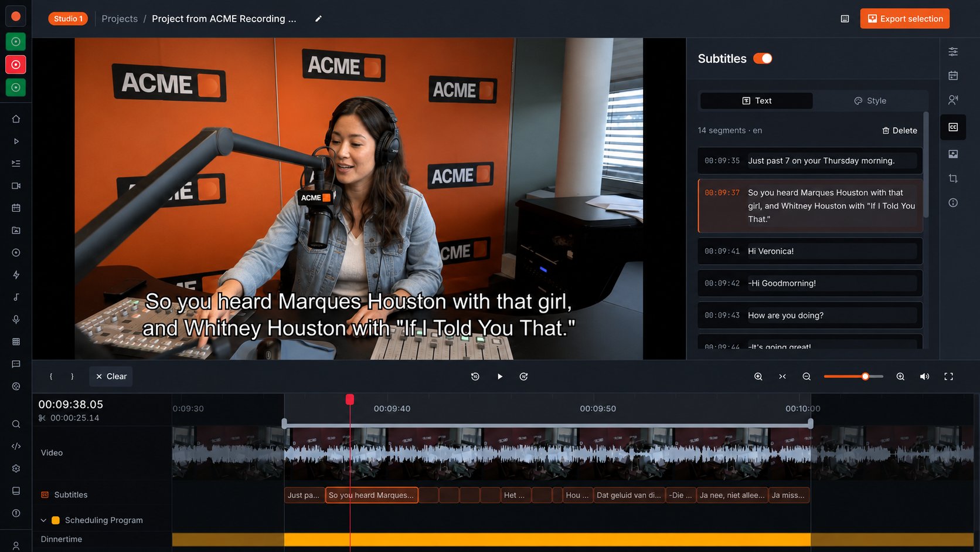This screenshot has height=552, width=980.
Task: Switch to the Text tab
Action: [757, 101]
